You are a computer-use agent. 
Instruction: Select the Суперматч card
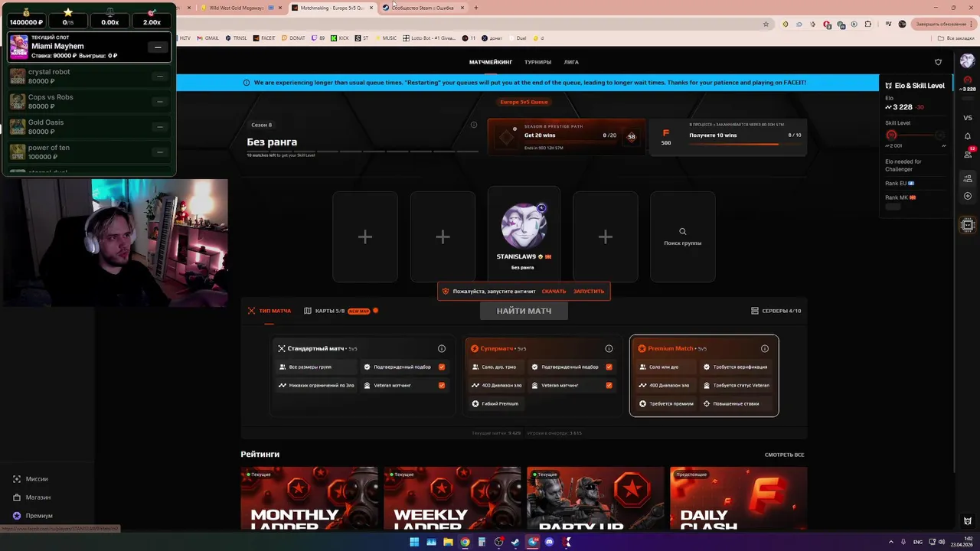pos(541,376)
